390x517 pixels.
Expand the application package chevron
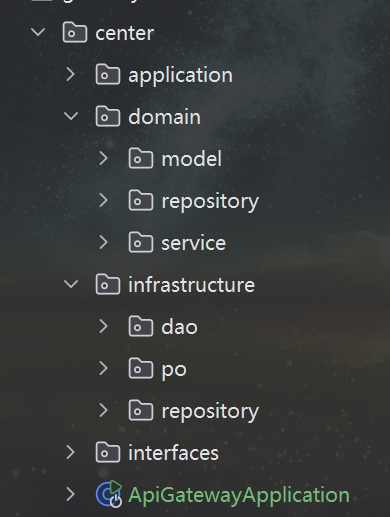click(71, 74)
